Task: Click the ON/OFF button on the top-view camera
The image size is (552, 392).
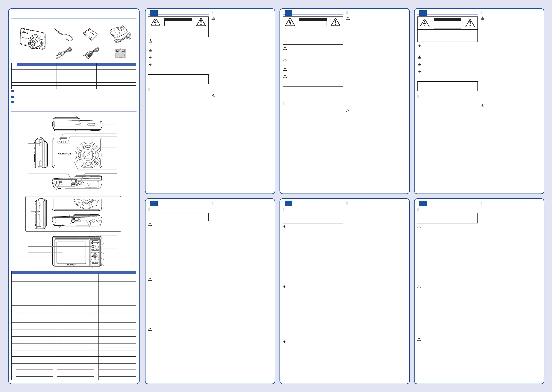Action: click(x=81, y=124)
